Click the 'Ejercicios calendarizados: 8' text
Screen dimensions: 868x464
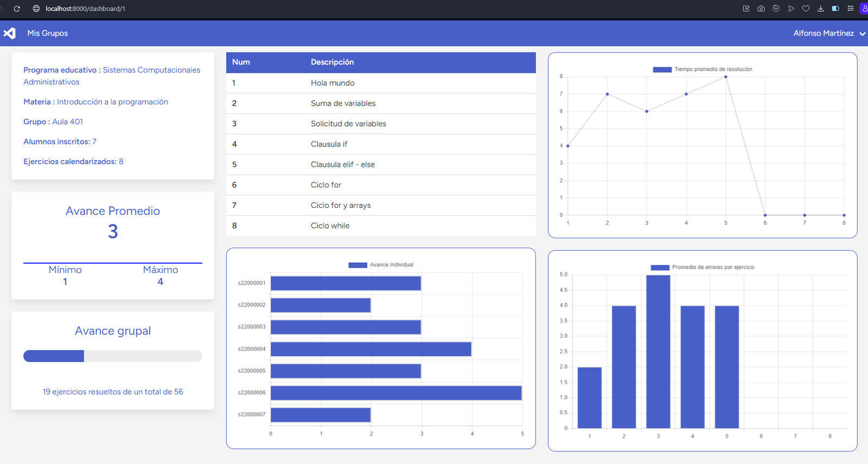73,162
